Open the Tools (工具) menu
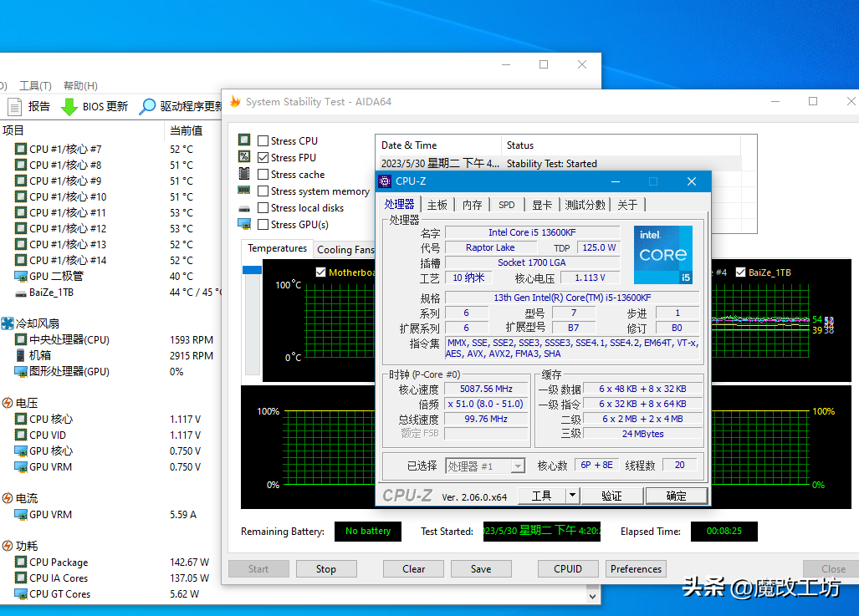Viewport: 859px width, 616px height. pyautogui.click(x=34, y=85)
